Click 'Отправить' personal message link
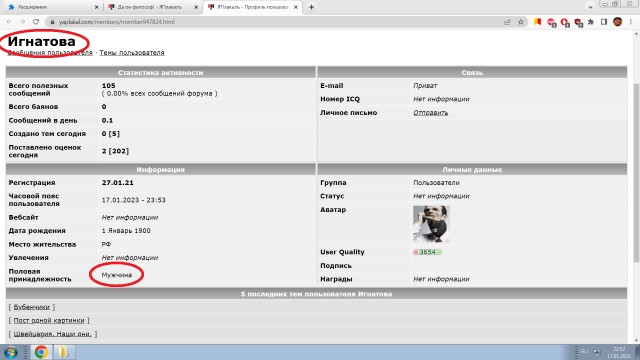Image resolution: width=640 pixels, height=360 pixels. [431, 113]
